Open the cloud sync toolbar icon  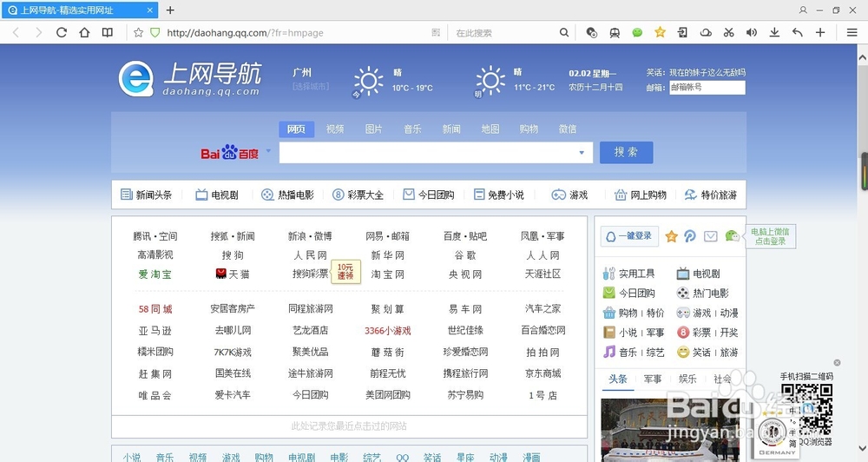[x=706, y=33]
